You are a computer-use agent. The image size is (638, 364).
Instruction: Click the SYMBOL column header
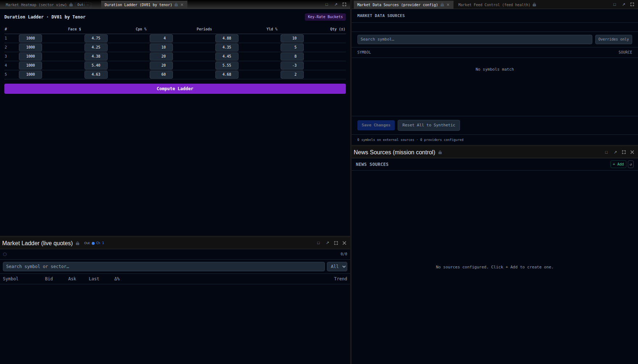pyautogui.click(x=364, y=53)
